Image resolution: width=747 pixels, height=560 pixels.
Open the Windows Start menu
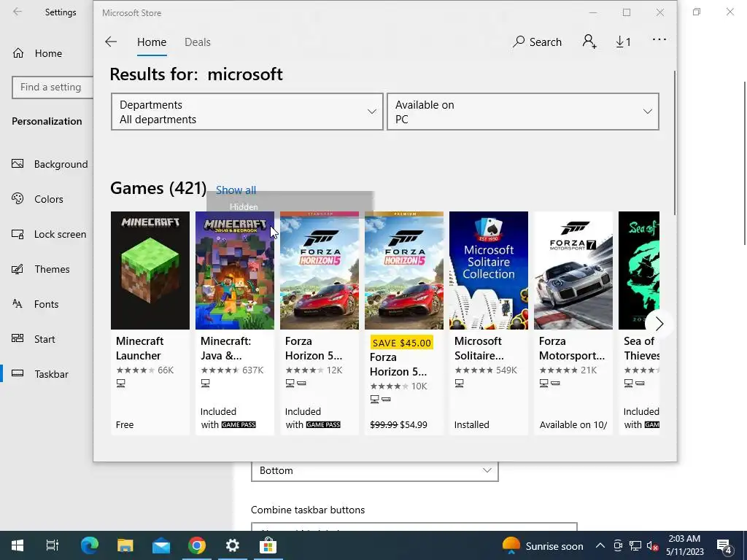(x=18, y=545)
